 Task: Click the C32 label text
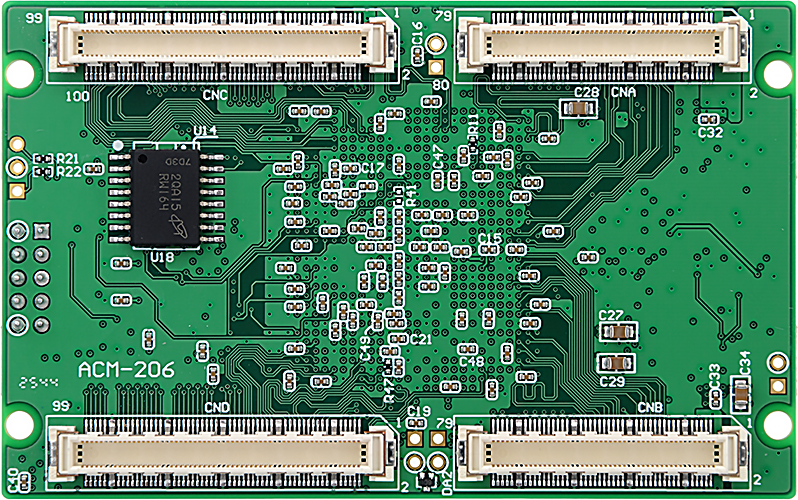(710, 132)
